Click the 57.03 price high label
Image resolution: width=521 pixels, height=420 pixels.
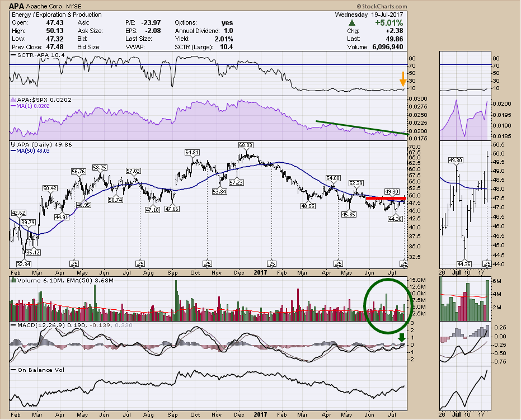[133, 171]
